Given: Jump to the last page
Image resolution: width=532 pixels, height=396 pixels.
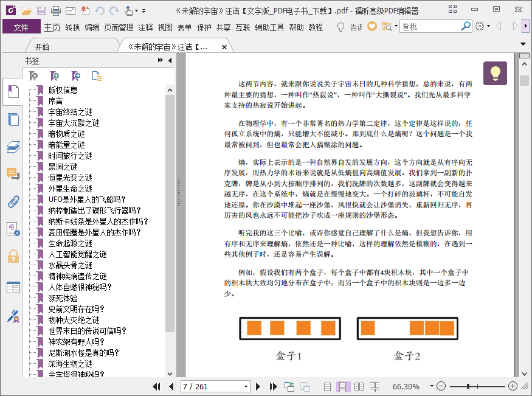Looking at the screenshot, I should click(x=273, y=386).
